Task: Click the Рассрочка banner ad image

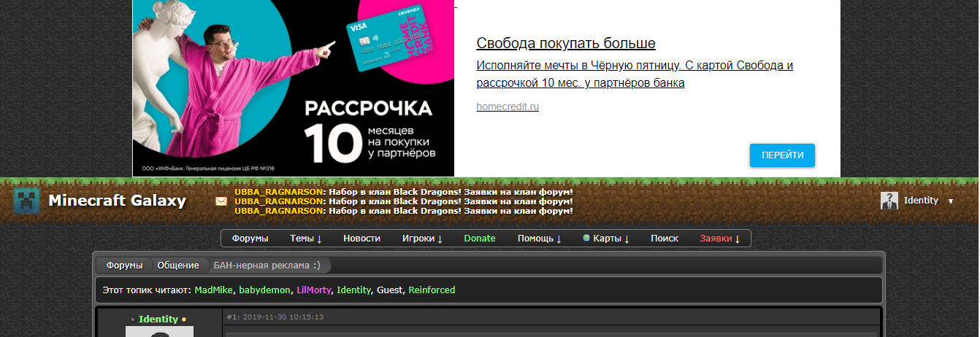Action: pyautogui.click(x=293, y=88)
